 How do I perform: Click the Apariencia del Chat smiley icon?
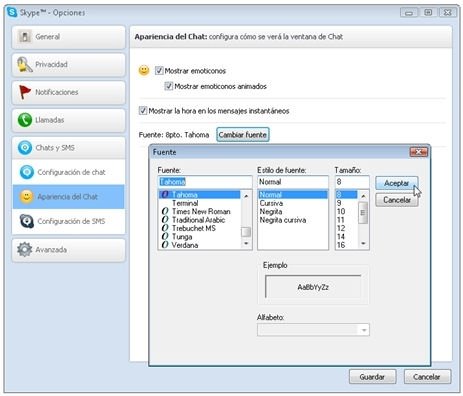(26, 197)
